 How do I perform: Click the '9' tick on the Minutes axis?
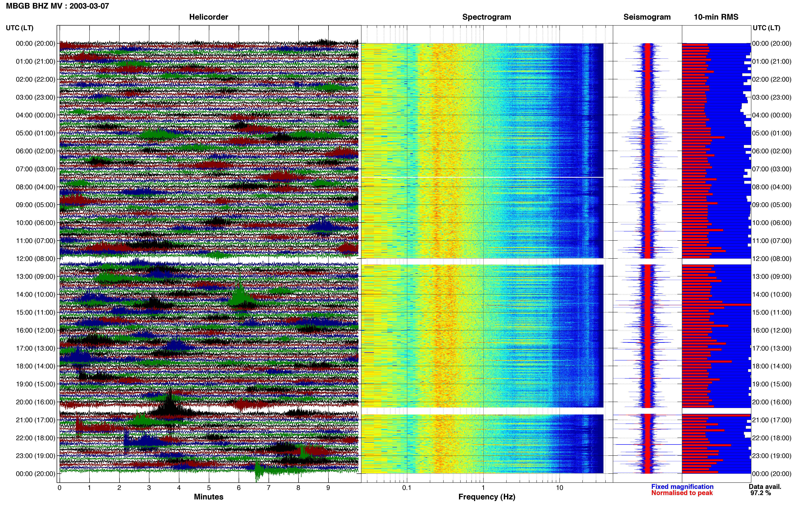pos(328,488)
